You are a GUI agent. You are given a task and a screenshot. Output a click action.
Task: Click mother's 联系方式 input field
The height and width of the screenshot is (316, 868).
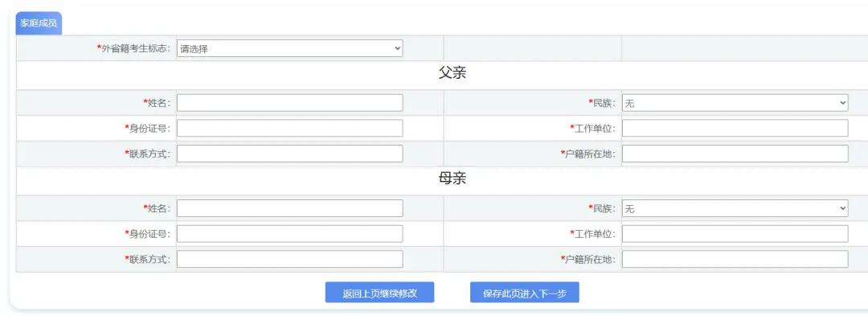[x=289, y=259]
